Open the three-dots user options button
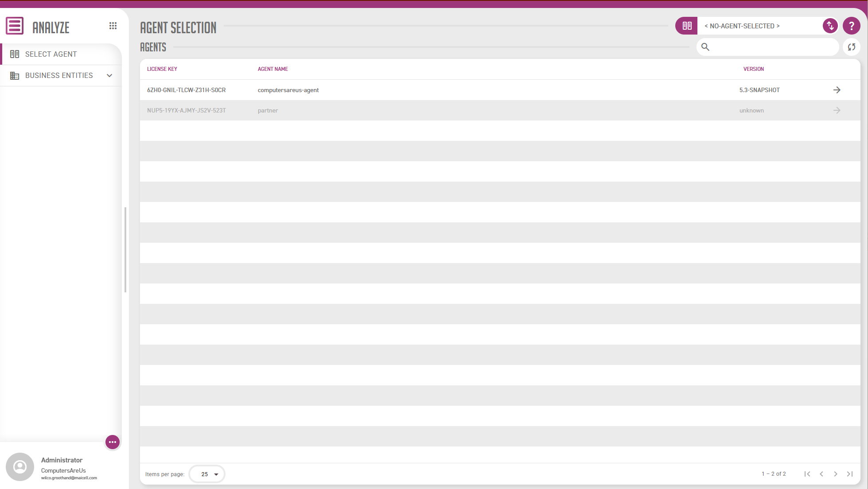Screen dimensions: 868x489 [113, 442]
